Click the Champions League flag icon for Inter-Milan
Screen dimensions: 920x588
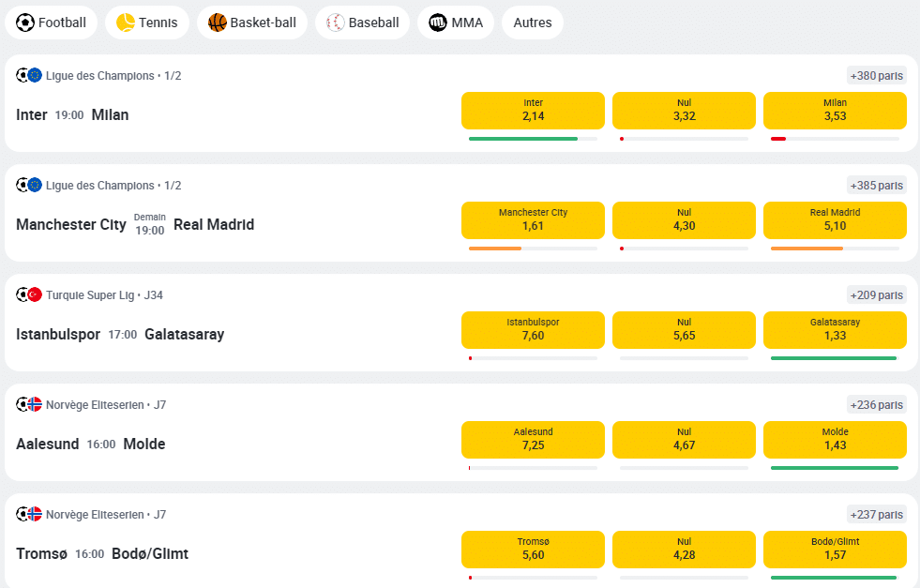point(35,75)
